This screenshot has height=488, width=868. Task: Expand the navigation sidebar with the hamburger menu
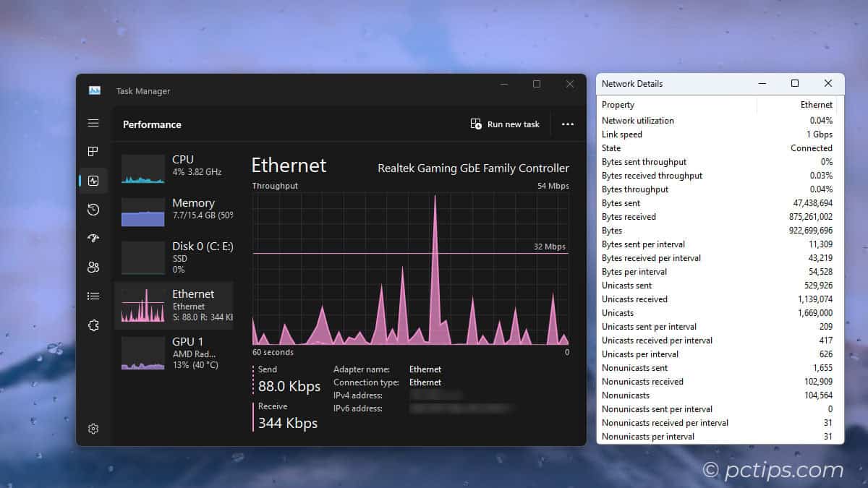point(93,123)
